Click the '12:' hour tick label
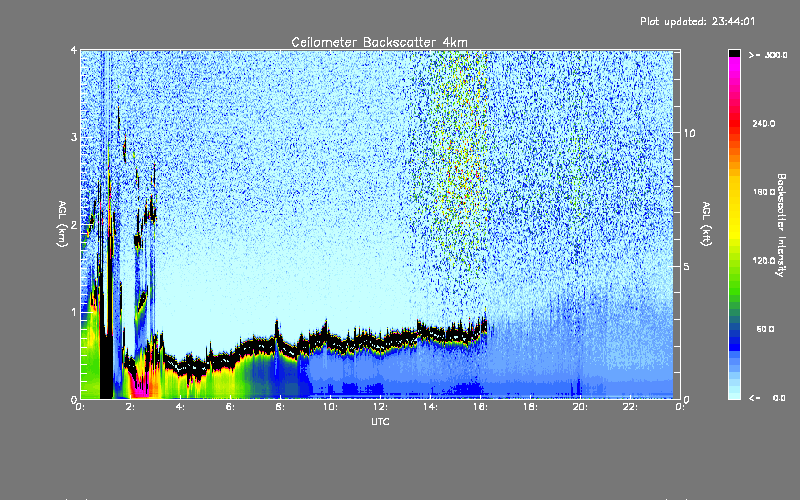 click(x=380, y=407)
